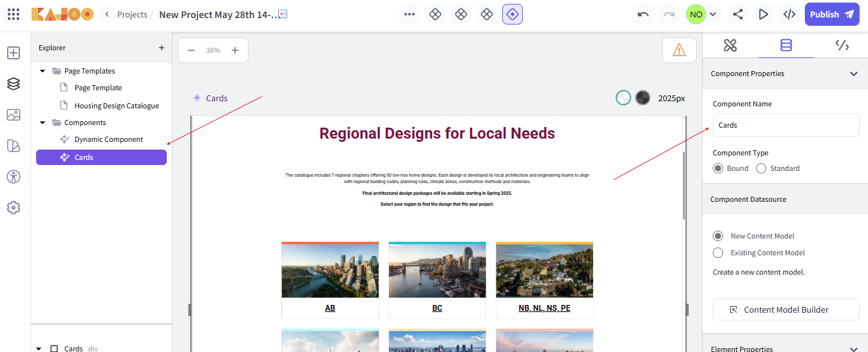868x352 pixels.
Task: Open the layers icon in left sidebar
Action: (14, 84)
